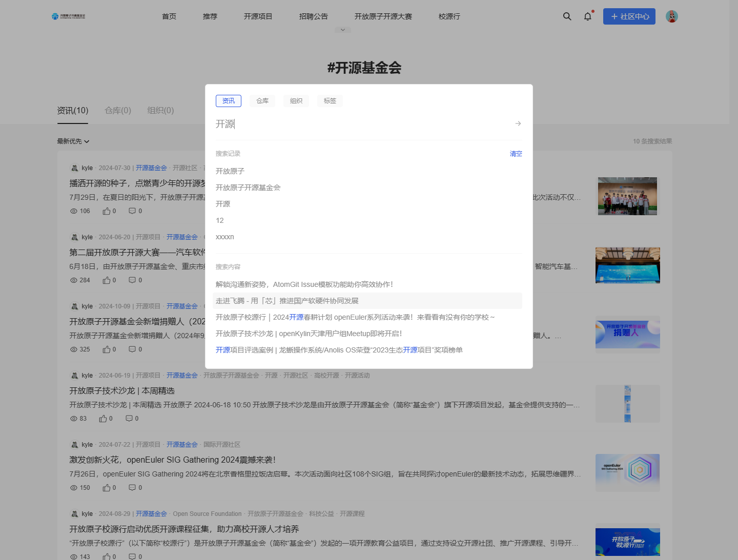738x560 pixels.
Task: Open article 激发创新火花，openEuler SIG Gathering 2024震撼来袭
Action: click(x=173, y=460)
